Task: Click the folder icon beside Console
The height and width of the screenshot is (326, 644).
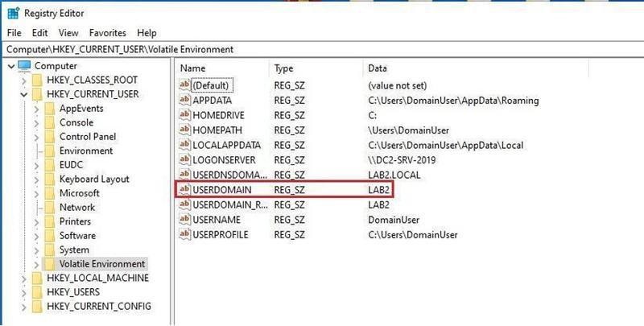Action: pos(50,122)
